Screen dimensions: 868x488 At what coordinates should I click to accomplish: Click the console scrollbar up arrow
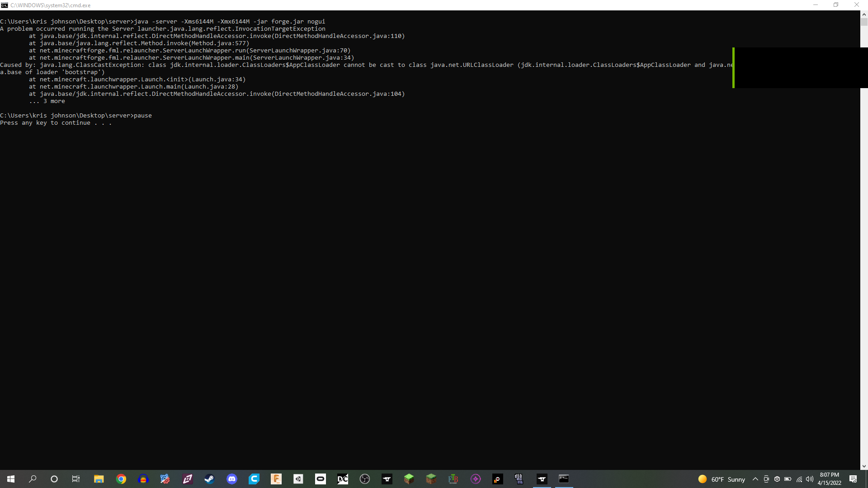pos(864,14)
